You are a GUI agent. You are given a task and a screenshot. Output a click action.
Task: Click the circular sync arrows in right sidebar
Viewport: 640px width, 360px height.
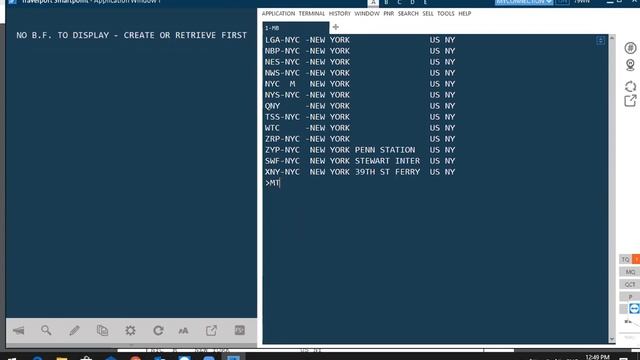[x=630, y=87]
